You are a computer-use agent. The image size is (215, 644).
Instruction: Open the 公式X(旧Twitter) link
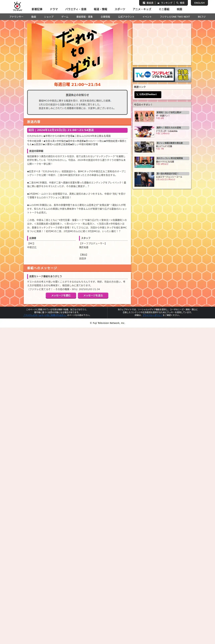[x=148, y=94]
